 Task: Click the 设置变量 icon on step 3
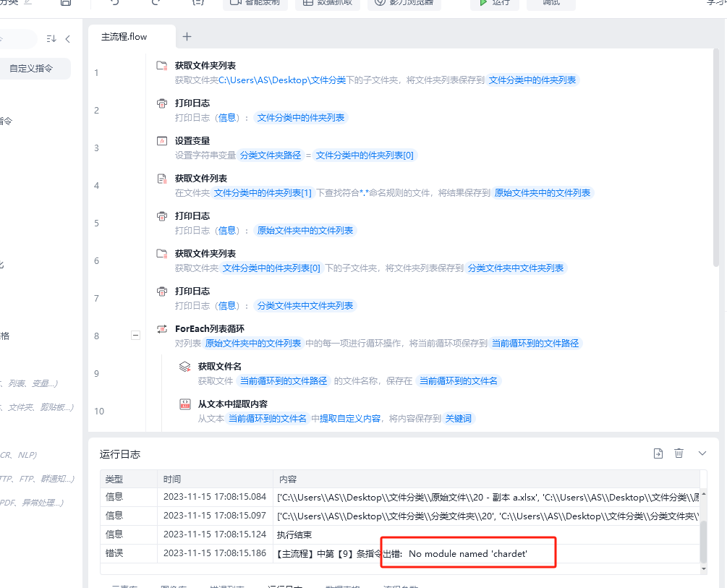click(x=162, y=140)
